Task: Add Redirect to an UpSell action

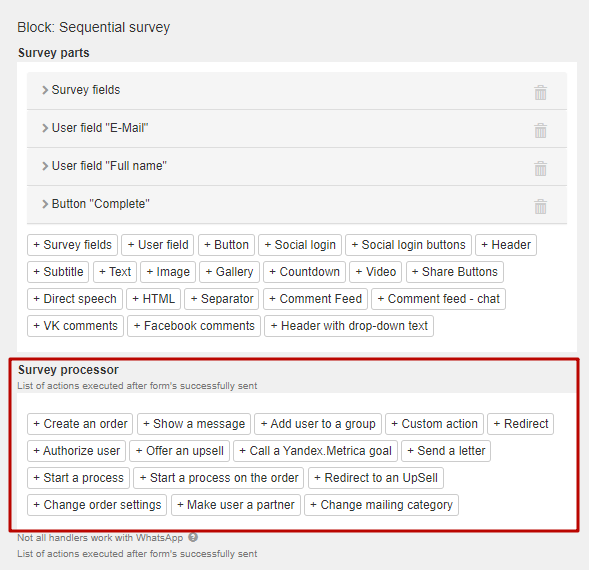Action: pyautogui.click(x=376, y=478)
